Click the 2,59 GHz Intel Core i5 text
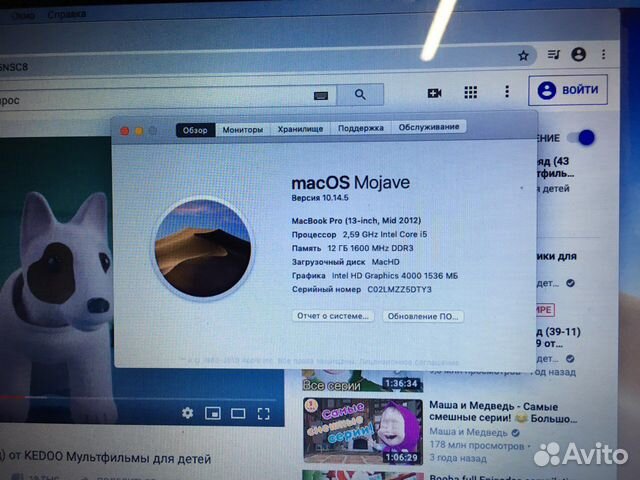 [x=385, y=234]
